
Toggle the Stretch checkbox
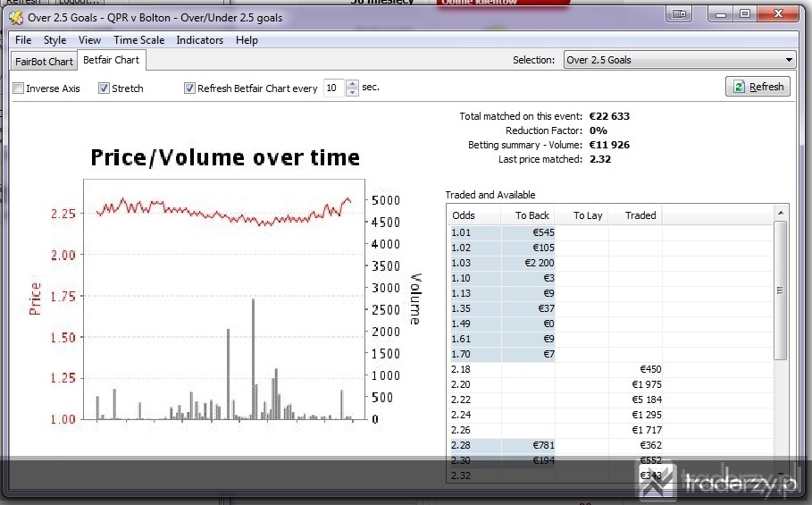click(104, 88)
